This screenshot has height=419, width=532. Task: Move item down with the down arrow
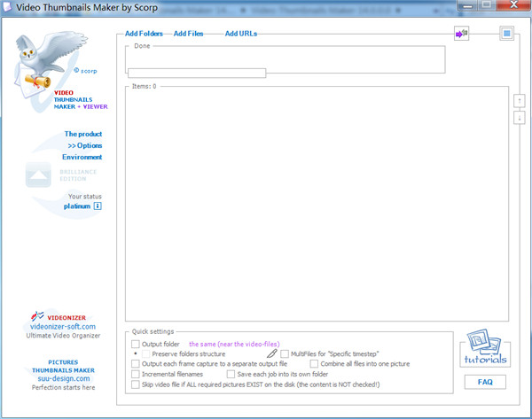tap(520, 118)
